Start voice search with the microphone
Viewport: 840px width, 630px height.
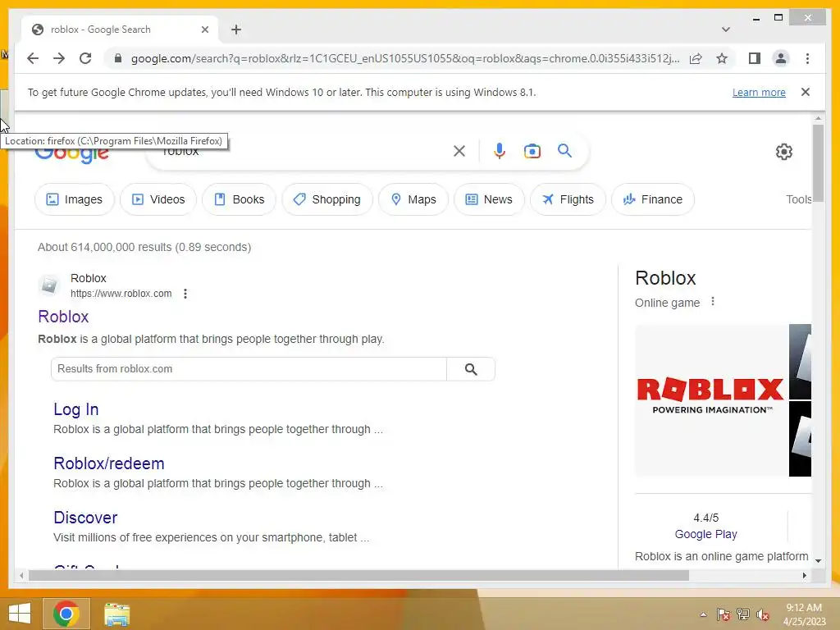pyautogui.click(x=500, y=151)
